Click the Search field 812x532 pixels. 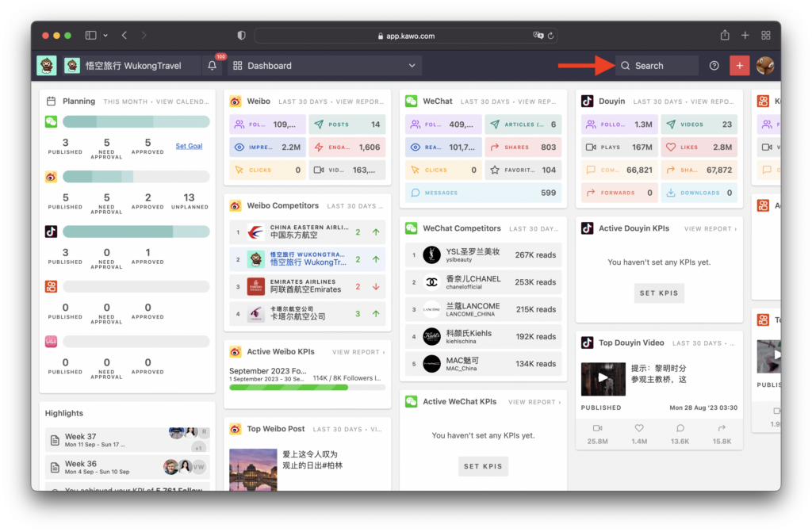[657, 66]
